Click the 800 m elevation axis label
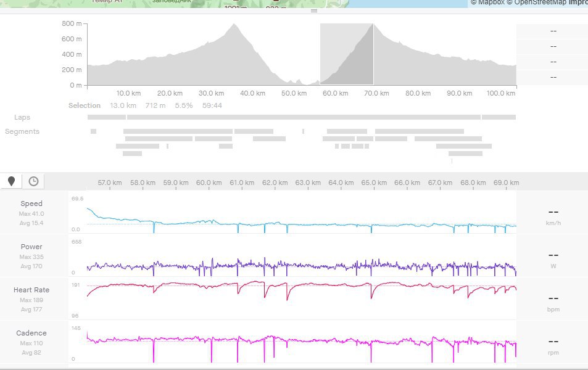The height and width of the screenshot is (370, 588). [x=72, y=23]
